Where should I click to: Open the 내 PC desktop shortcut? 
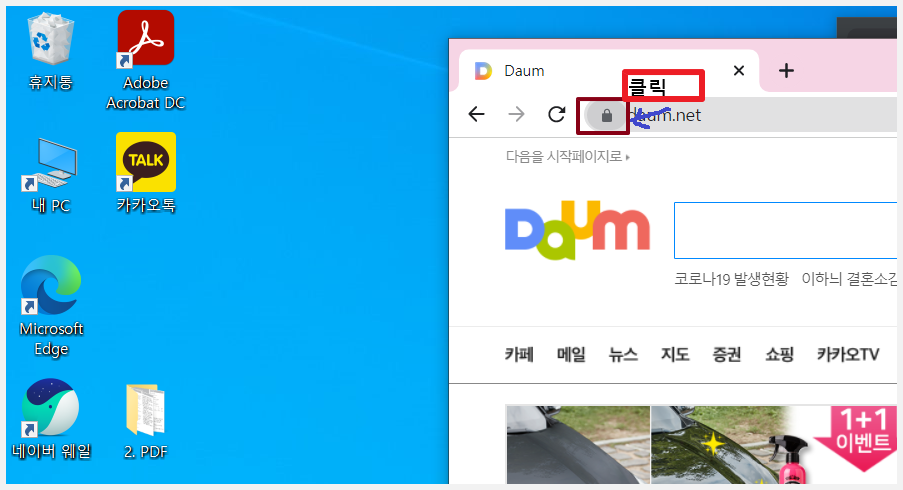coord(51,176)
